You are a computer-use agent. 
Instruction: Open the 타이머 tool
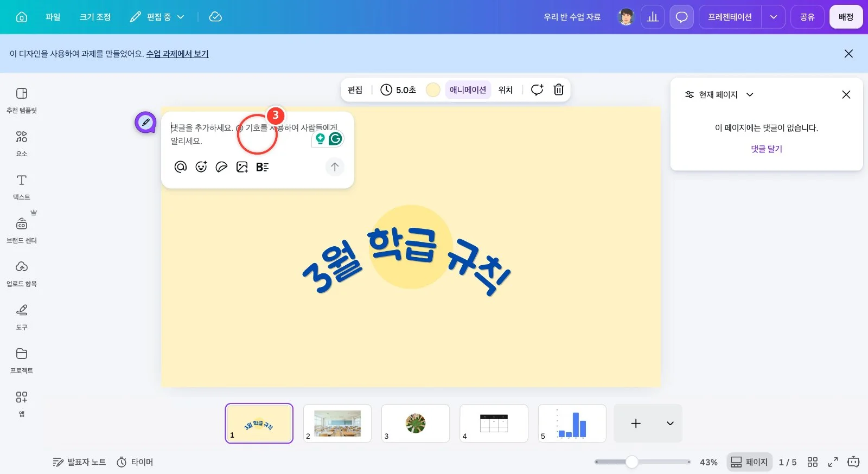coord(135,462)
